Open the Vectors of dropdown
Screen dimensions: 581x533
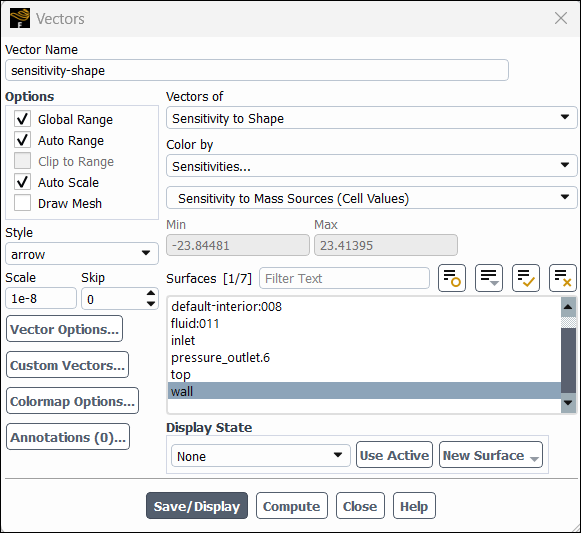tap(372, 118)
